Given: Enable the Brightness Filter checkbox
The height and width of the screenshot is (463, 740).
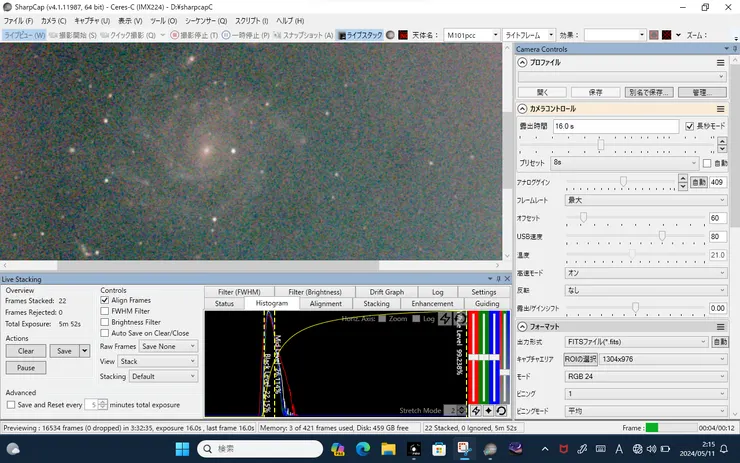Looking at the screenshot, I should (x=105, y=322).
